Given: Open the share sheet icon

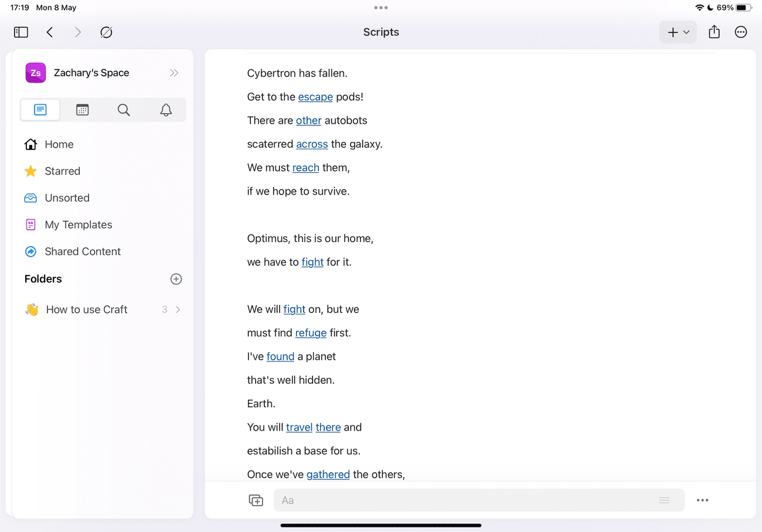Looking at the screenshot, I should coord(714,32).
